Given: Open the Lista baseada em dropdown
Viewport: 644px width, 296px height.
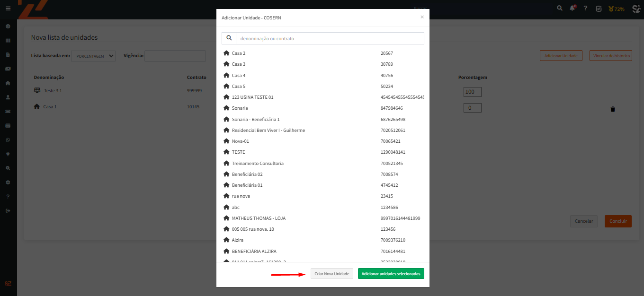Looking at the screenshot, I should [93, 56].
